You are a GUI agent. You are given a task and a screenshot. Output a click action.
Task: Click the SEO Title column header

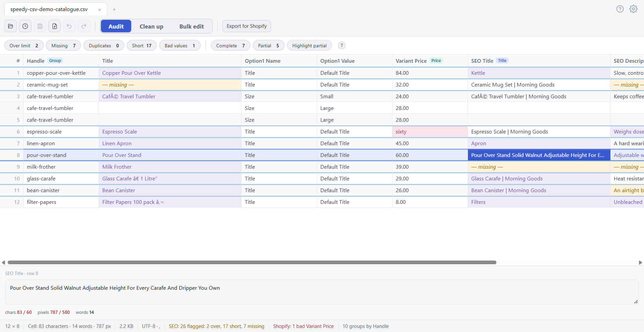pos(539,61)
